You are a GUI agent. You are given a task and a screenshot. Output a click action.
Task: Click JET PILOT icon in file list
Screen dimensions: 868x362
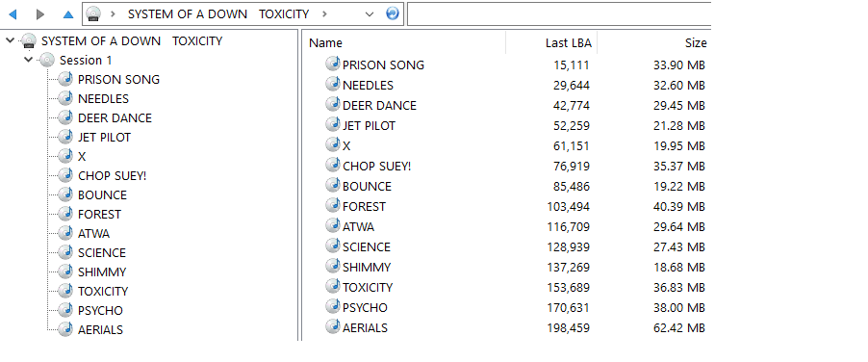333,124
